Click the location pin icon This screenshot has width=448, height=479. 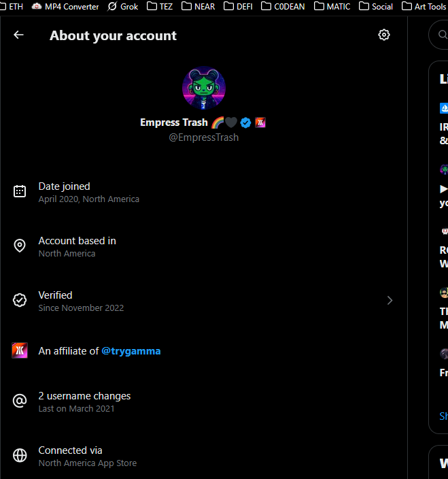coord(20,246)
